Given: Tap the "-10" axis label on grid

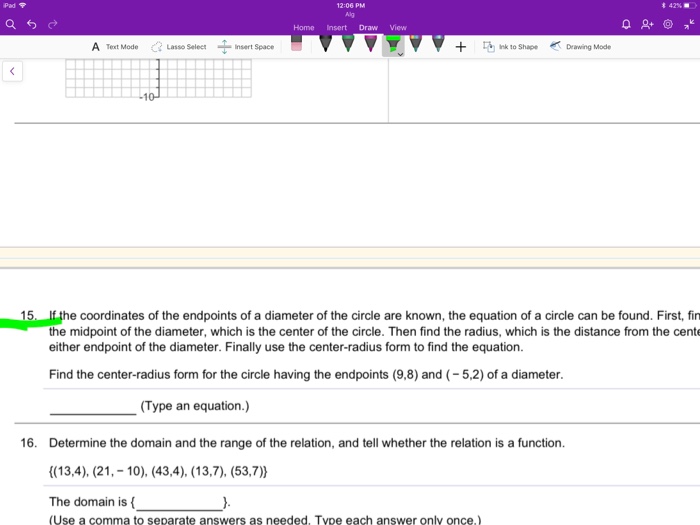Looking at the screenshot, I should pyautogui.click(x=147, y=97).
